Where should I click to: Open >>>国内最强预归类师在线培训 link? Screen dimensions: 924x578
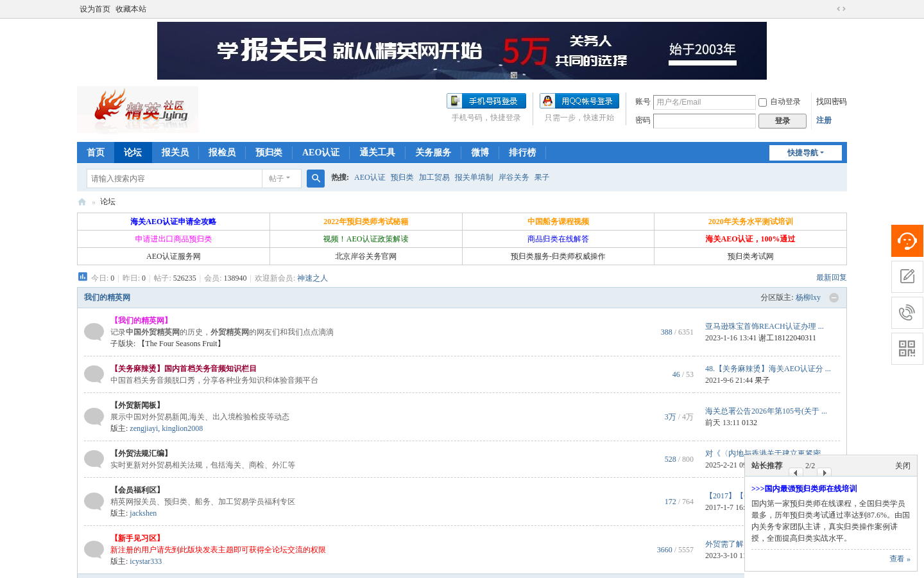point(804,489)
